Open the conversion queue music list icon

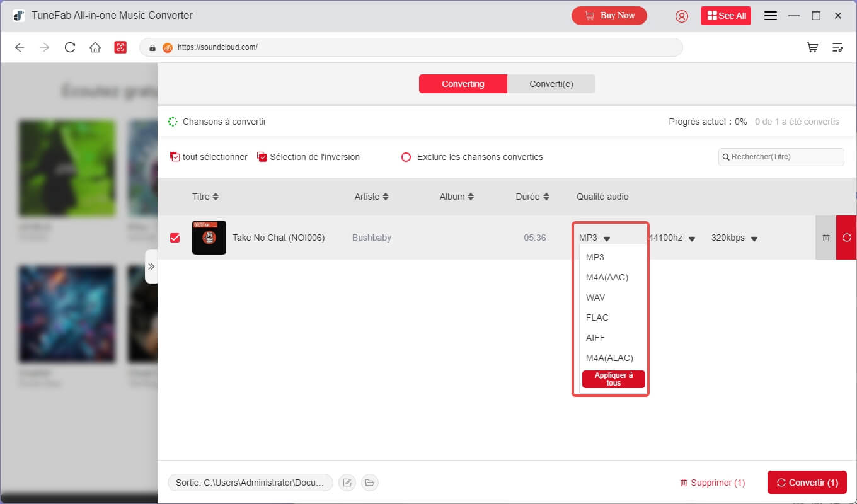[x=837, y=47]
